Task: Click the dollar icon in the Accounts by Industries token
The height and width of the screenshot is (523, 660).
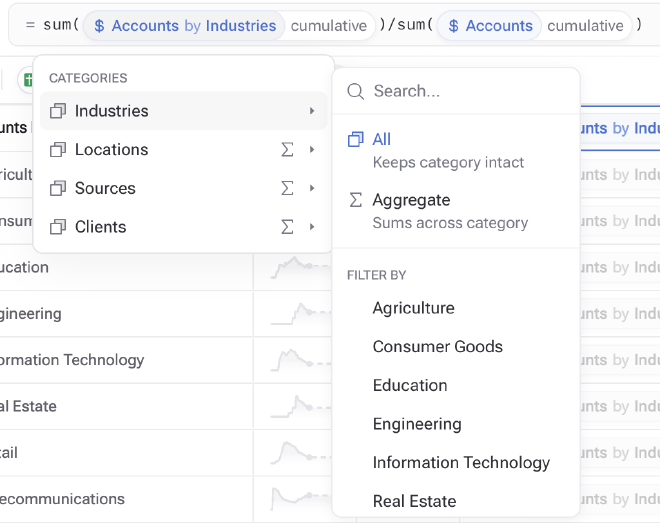Action: click(99, 26)
